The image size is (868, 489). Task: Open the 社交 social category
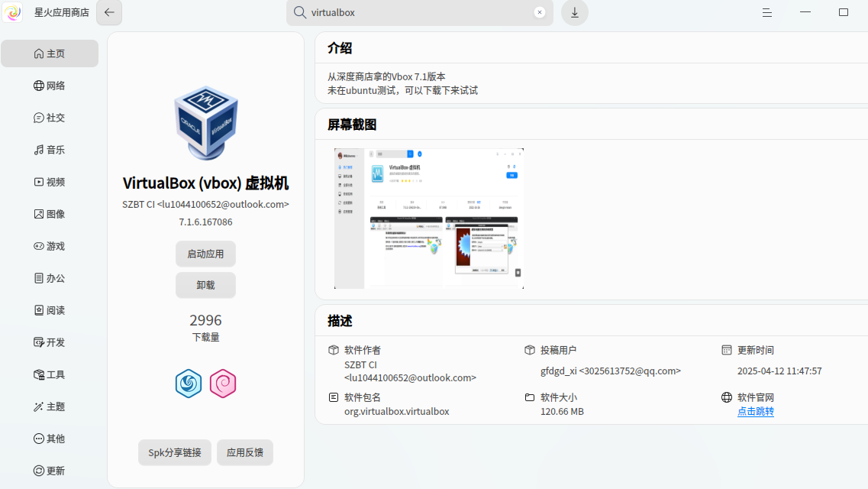(x=50, y=118)
